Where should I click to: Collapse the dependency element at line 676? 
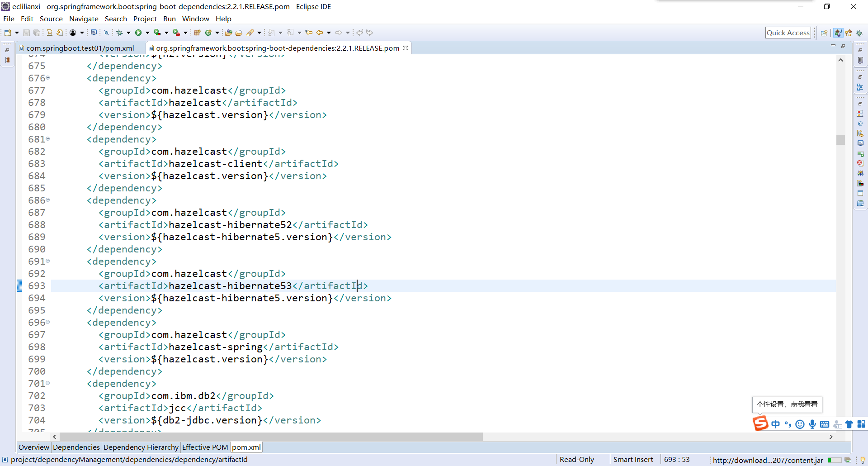[x=48, y=78]
